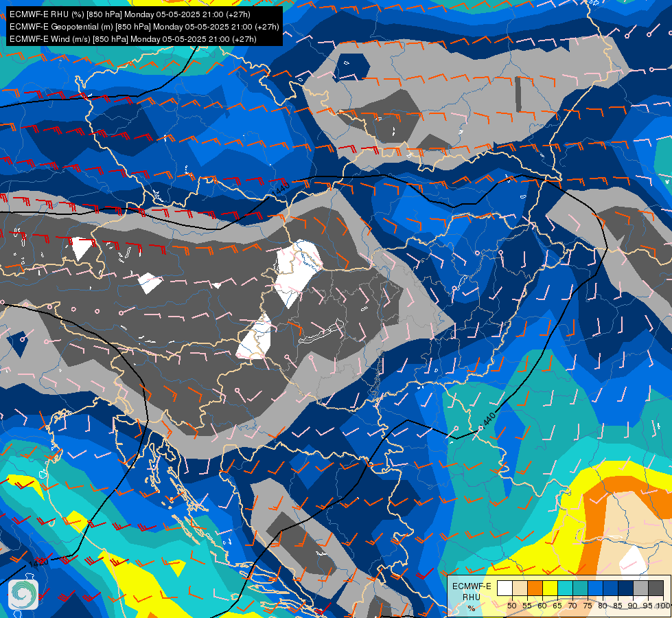Pick the cyan 65-70 legend swatch
This screenshot has height=618, width=672.
[566, 588]
